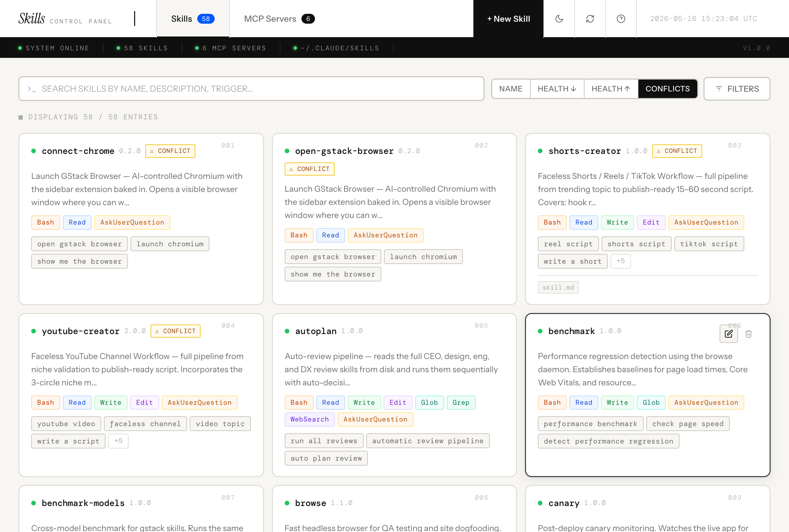The image size is (789, 532).
Task: Toggle the Conflicts sort option
Action: [667, 89]
